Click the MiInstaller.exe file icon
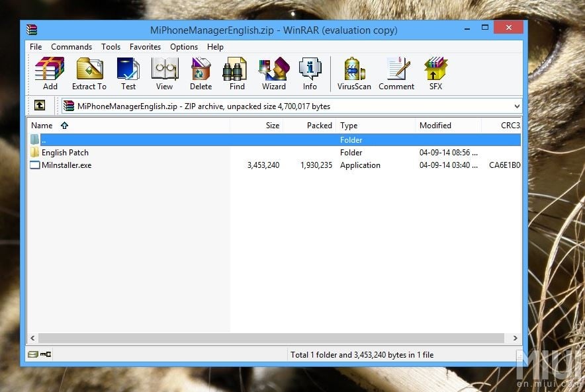This screenshot has width=585, height=392. click(x=34, y=165)
